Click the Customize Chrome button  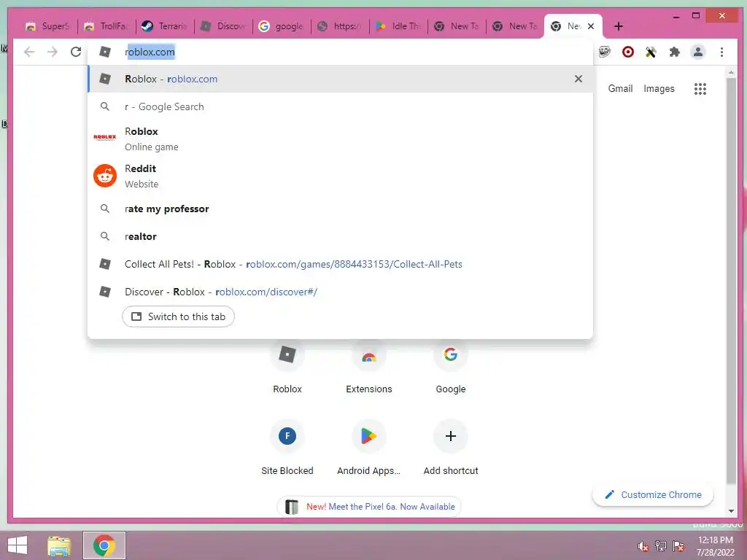pyautogui.click(x=653, y=495)
